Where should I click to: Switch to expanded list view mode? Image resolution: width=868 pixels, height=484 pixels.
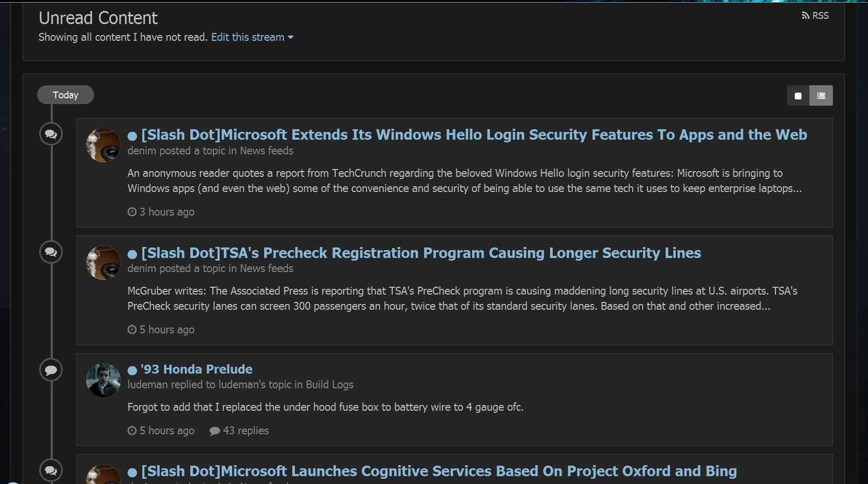(821, 96)
